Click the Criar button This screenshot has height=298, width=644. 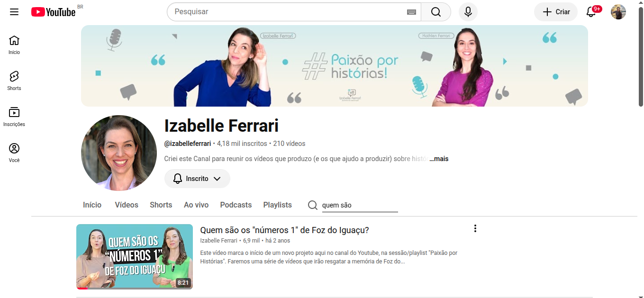(x=556, y=12)
